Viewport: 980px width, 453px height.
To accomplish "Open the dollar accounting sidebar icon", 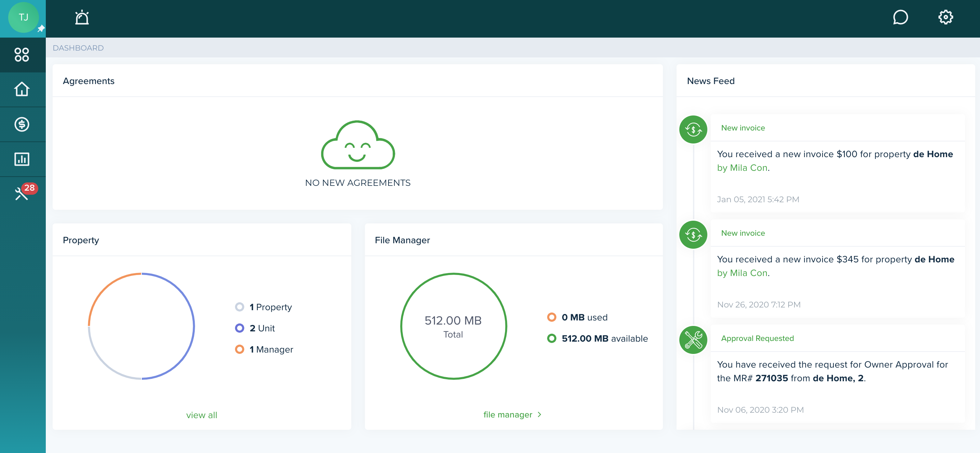I will tap(22, 124).
